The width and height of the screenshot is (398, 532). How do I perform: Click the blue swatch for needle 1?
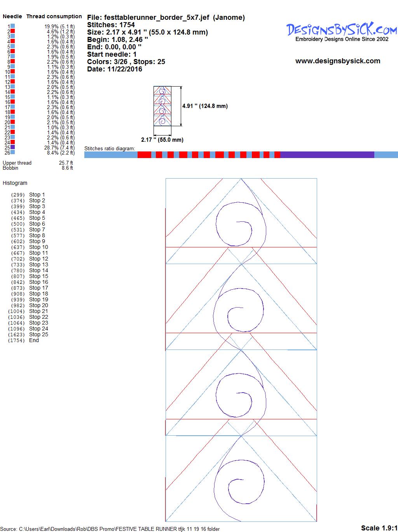[13, 26]
